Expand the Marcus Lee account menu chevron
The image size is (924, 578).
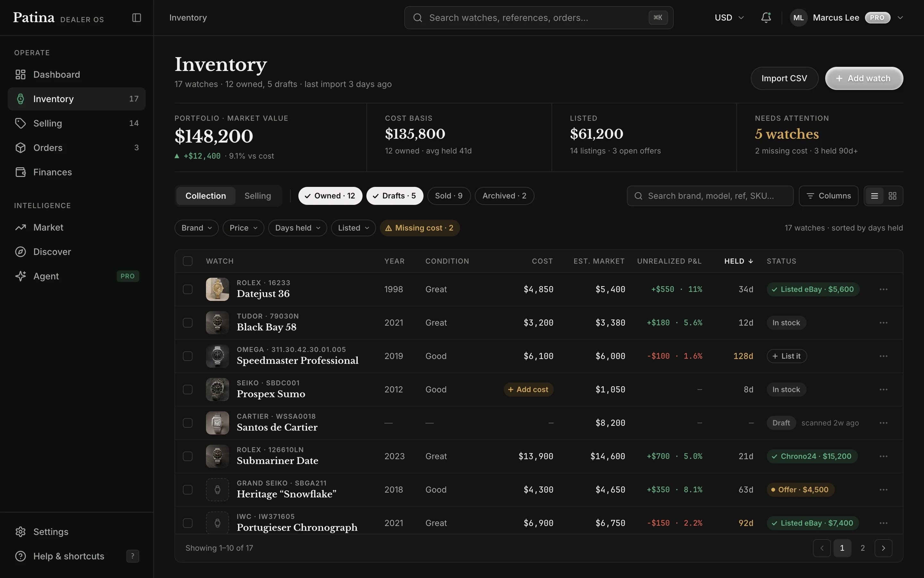[x=900, y=18]
